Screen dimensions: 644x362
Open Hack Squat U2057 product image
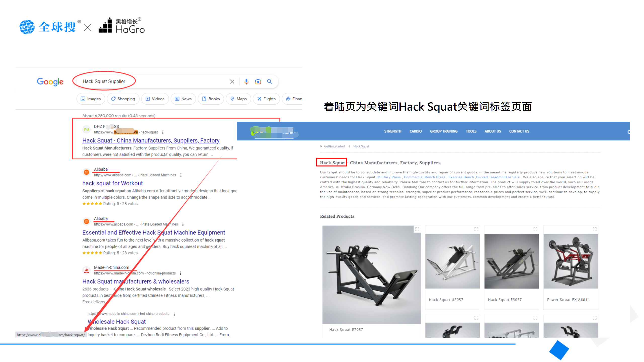(x=453, y=261)
